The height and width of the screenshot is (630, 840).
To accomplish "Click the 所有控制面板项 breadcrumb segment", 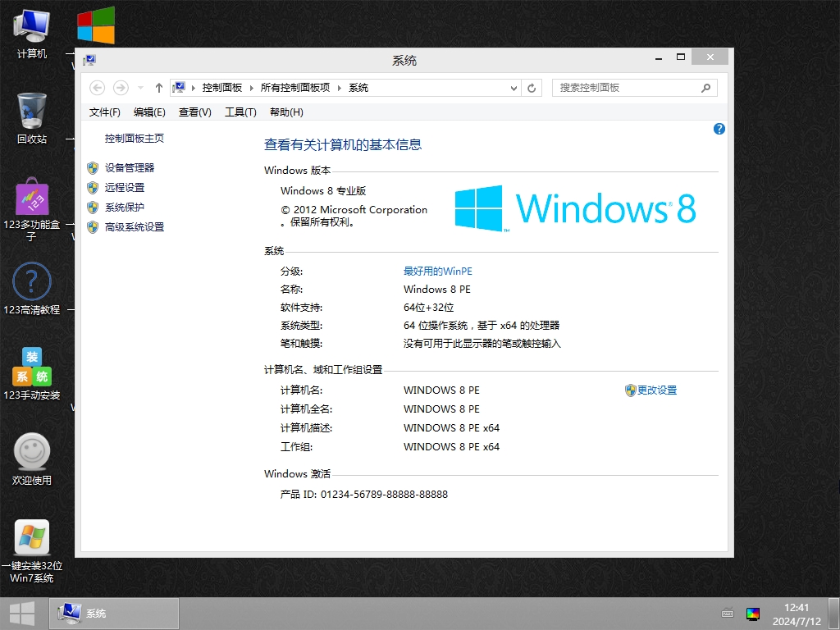I will 295,88.
